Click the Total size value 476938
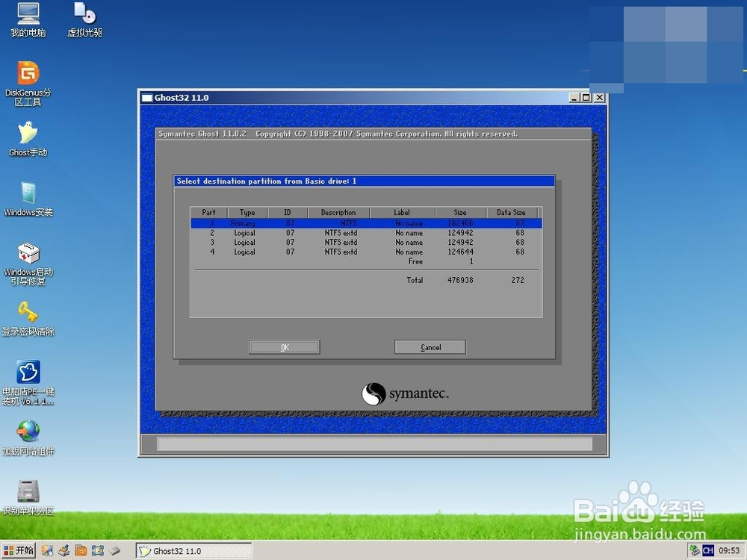The width and height of the screenshot is (747, 560). pos(460,280)
